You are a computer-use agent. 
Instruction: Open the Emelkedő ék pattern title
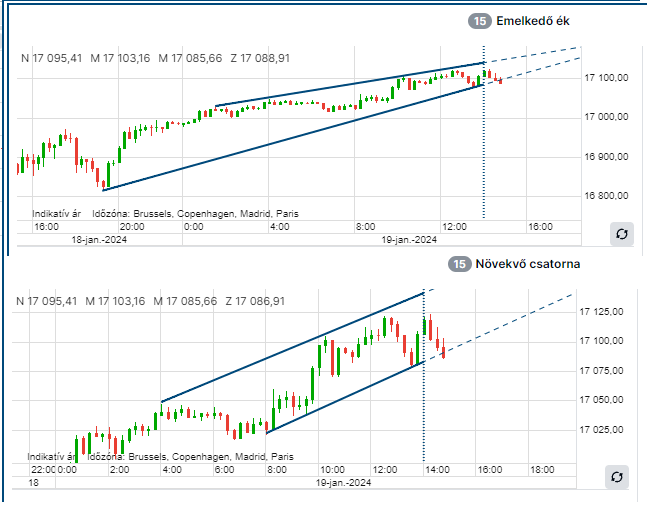pos(533,21)
